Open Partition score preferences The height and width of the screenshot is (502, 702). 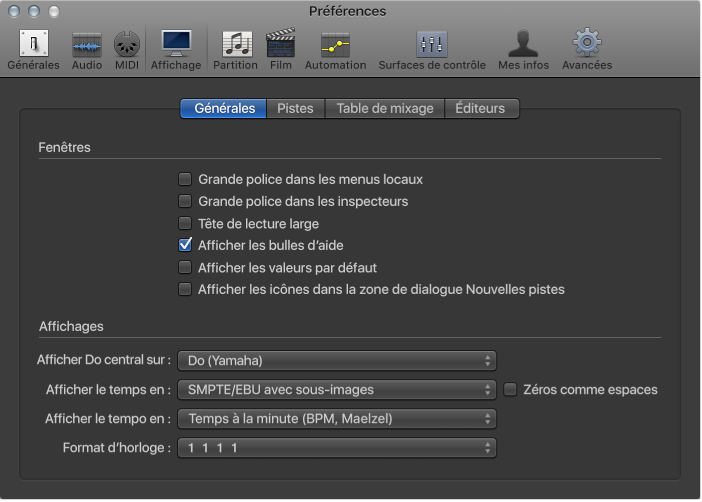pyautogui.click(x=236, y=45)
